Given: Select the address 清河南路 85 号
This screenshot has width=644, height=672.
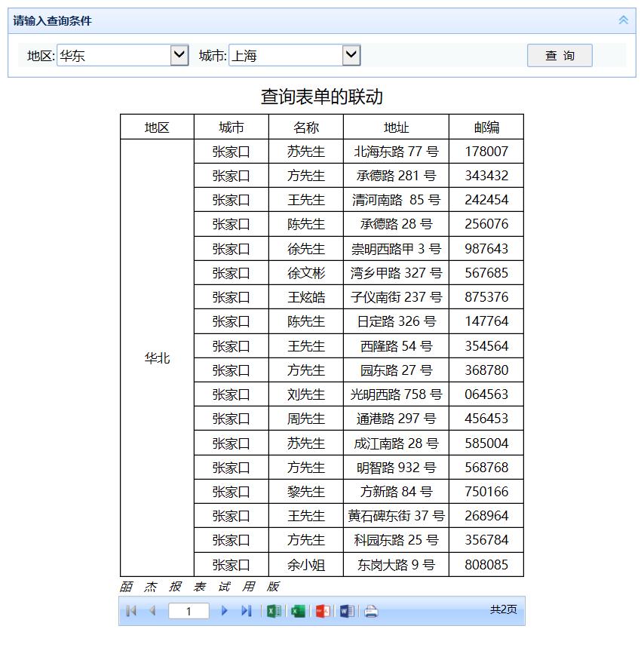Looking at the screenshot, I should pyautogui.click(x=396, y=200).
